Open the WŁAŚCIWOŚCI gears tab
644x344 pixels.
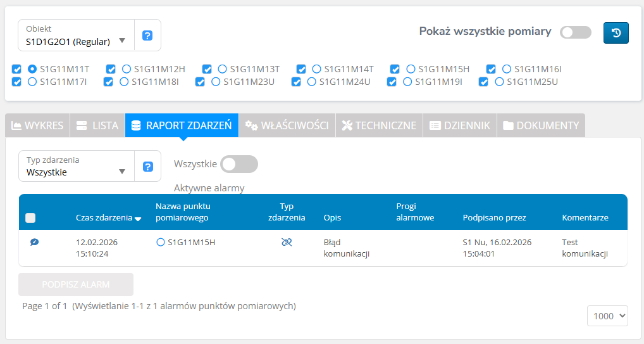tap(287, 125)
